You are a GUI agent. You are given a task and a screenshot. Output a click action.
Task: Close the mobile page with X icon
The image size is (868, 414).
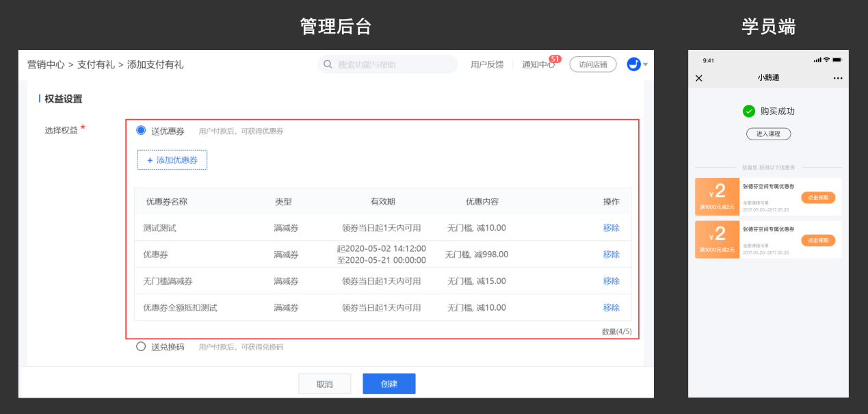(698, 78)
